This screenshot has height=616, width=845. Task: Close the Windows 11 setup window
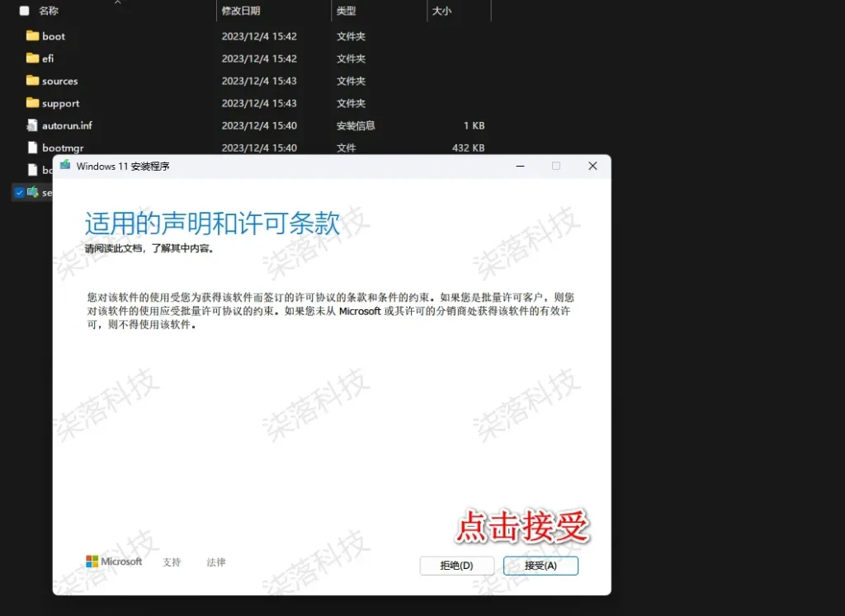pyautogui.click(x=592, y=166)
